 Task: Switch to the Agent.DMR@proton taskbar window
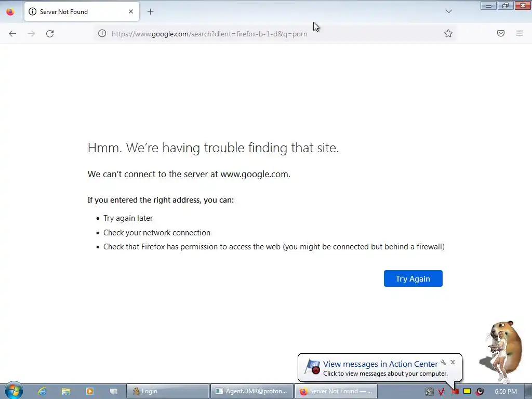(x=252, y=391)
